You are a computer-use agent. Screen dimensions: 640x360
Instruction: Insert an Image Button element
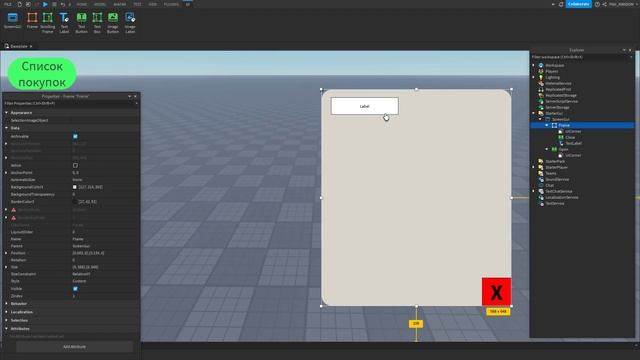113,22
